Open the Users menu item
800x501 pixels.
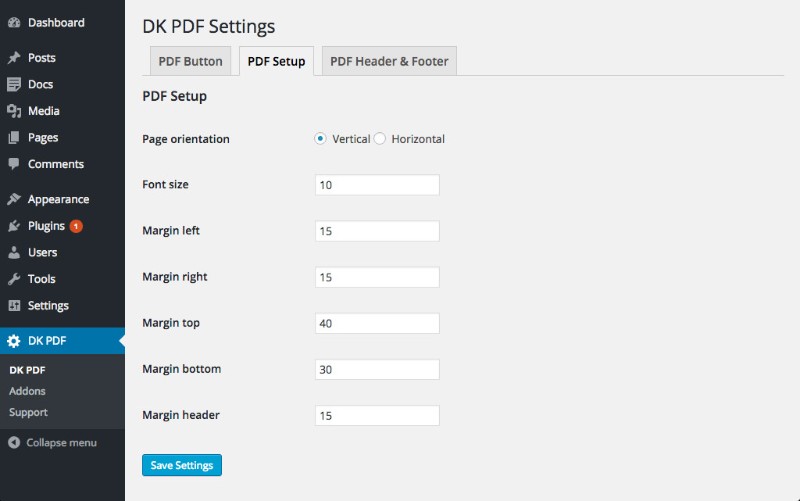coord(42,252)
